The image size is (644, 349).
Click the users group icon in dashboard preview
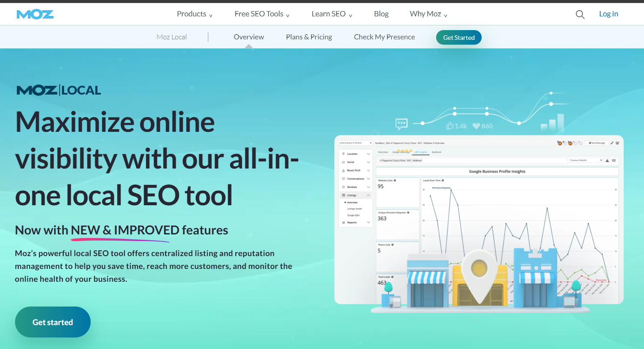617,143
